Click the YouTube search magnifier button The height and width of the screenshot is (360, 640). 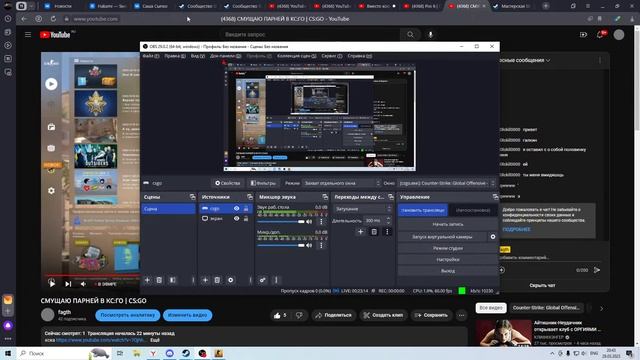point(410,35)
